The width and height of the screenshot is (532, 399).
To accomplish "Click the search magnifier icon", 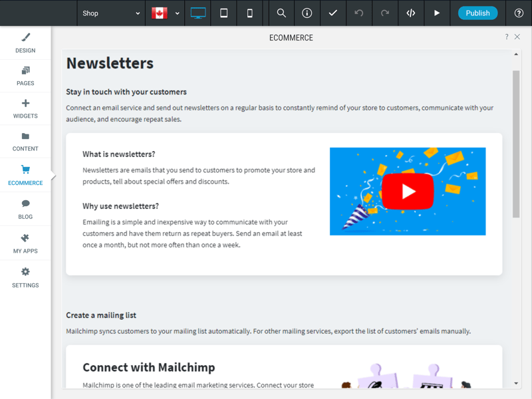I will click(281, 13).
